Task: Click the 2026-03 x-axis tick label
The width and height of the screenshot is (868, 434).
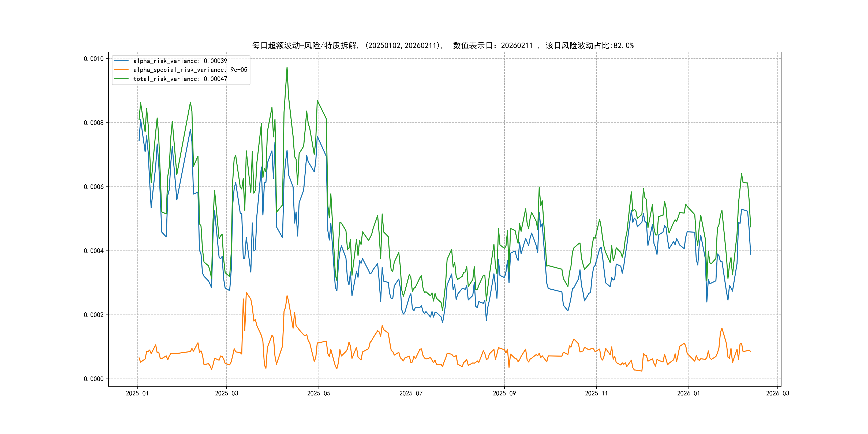Action: coord(777,393)
